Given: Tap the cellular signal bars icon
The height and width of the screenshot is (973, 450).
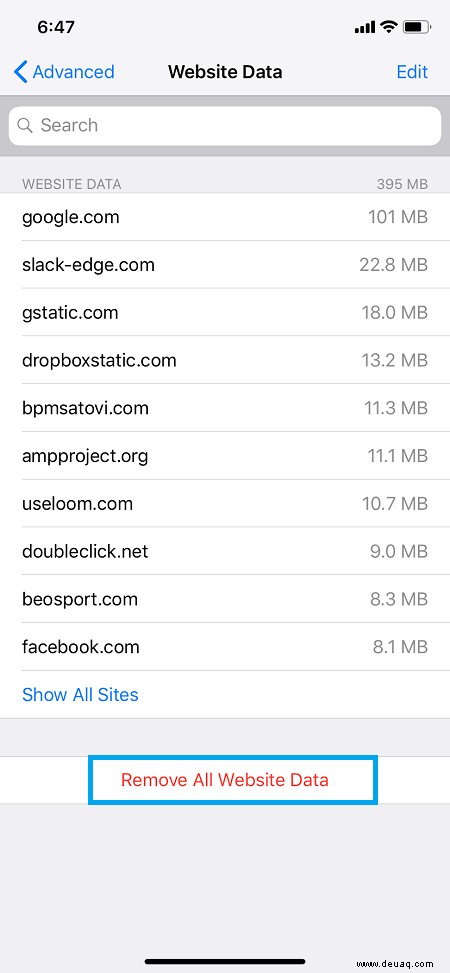Looking at the screenshot, I should pos(365,27).
